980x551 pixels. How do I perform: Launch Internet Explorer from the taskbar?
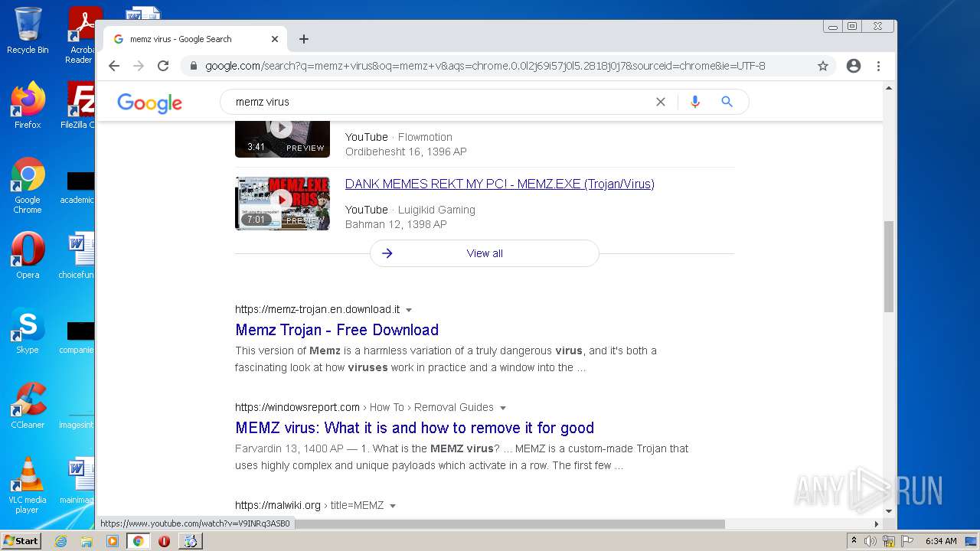[60, 541]
